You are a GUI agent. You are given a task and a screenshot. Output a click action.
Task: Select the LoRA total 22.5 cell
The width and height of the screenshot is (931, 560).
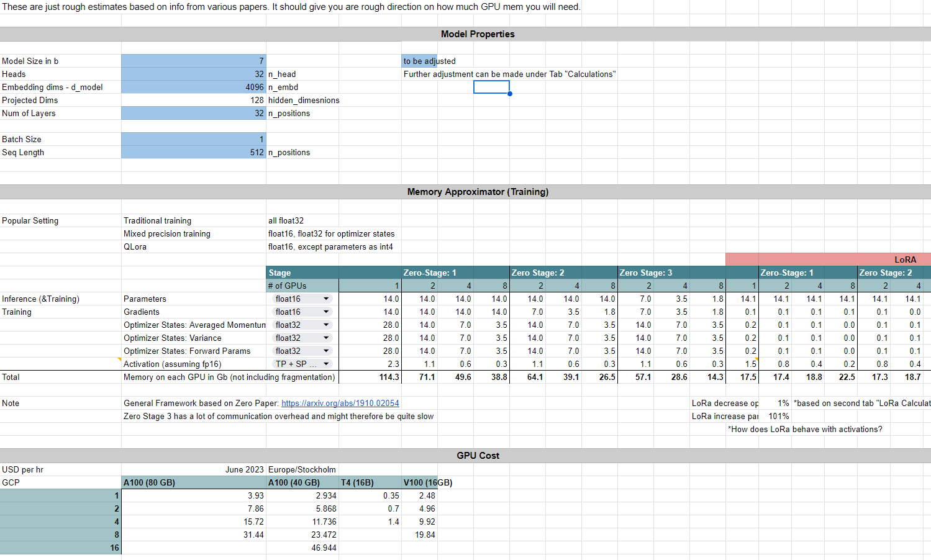click(842, 377)
